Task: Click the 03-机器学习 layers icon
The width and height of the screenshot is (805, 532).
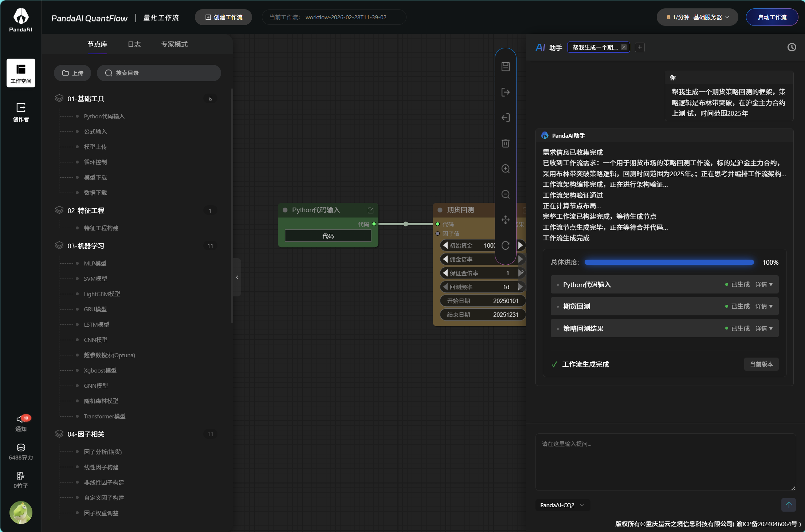Action: tap(59, 245)
